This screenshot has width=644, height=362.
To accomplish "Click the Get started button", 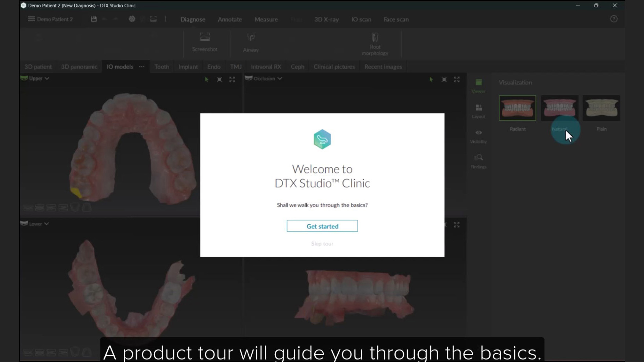I will pos(322,226).
